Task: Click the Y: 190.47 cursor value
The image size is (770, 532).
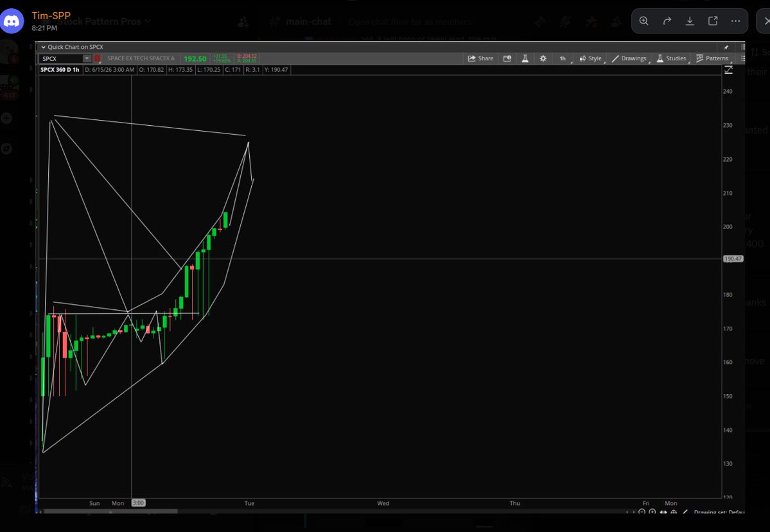Action: 276,70
